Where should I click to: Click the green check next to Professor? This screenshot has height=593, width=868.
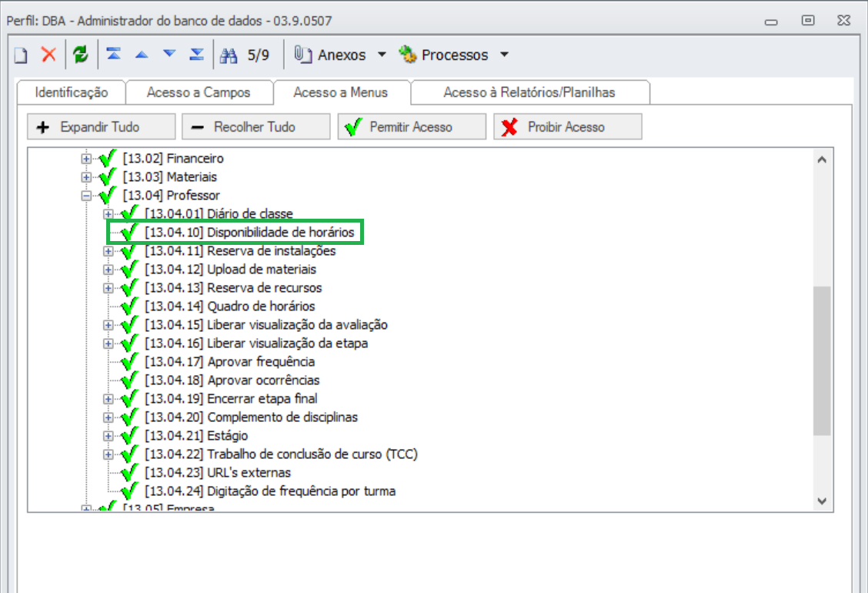coord(108,195)
